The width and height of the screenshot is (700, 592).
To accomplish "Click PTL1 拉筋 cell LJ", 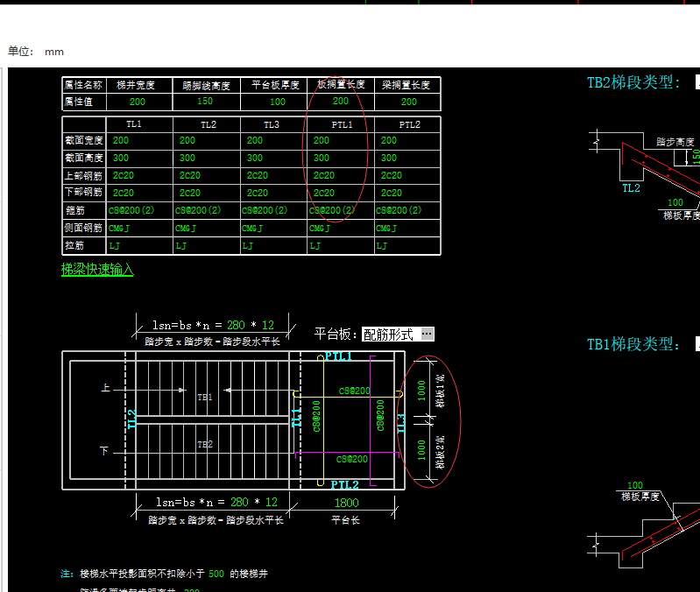I will pos(315,246).
